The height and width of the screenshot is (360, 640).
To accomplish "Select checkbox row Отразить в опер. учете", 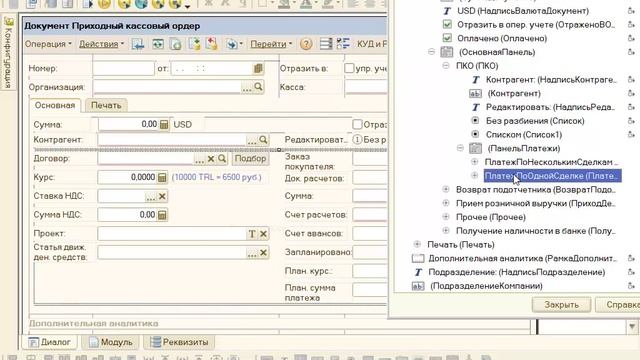I will pos(529,24).
